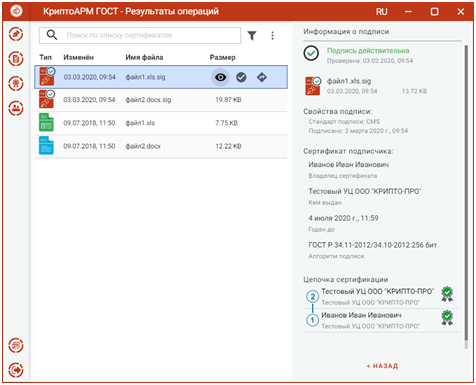Sort by the Размер column header
Viewport: 476px width, 385px height.
[x=222, y=57]
